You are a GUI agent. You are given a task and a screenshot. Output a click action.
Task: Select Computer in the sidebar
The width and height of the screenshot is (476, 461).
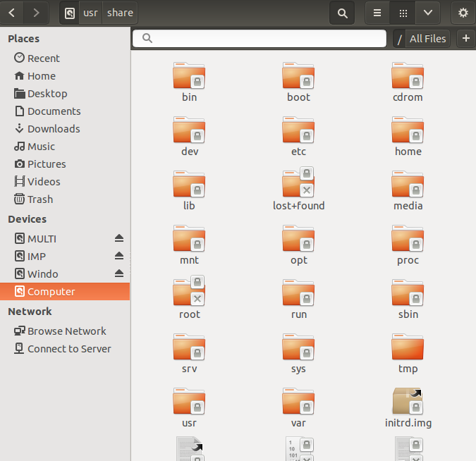click(65, 292)
